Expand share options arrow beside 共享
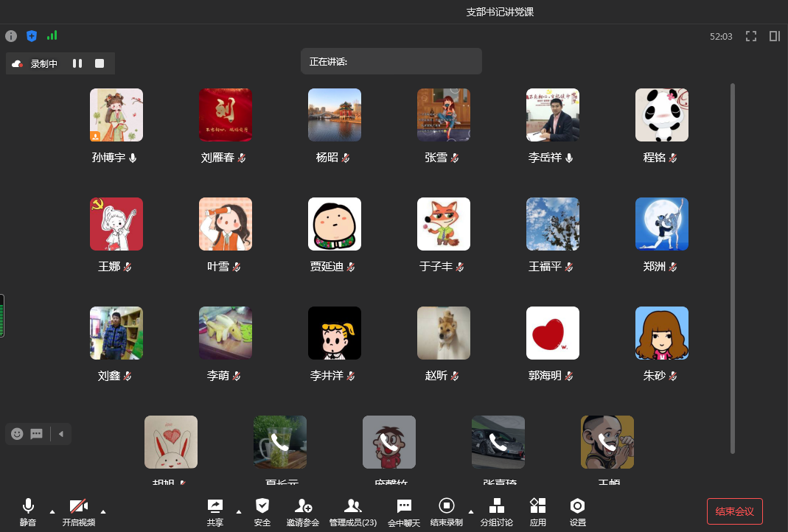The width and height of the screenshot is (788, 532). 238,511
